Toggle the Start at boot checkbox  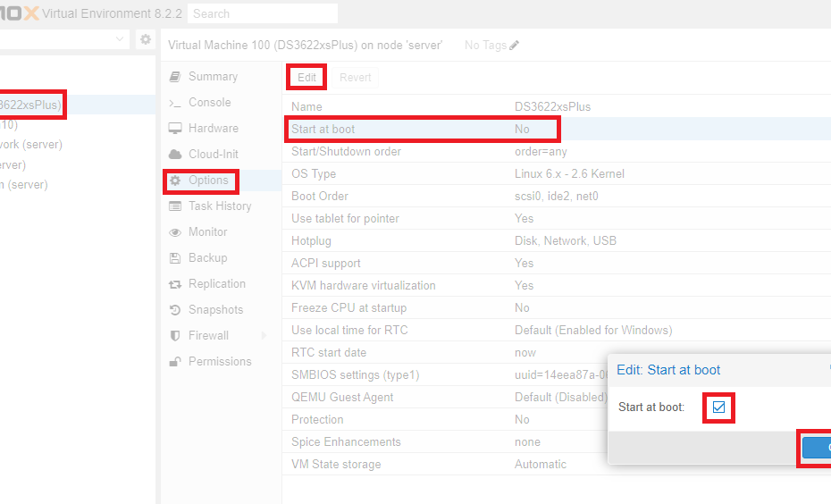click(x=718, y=407)
